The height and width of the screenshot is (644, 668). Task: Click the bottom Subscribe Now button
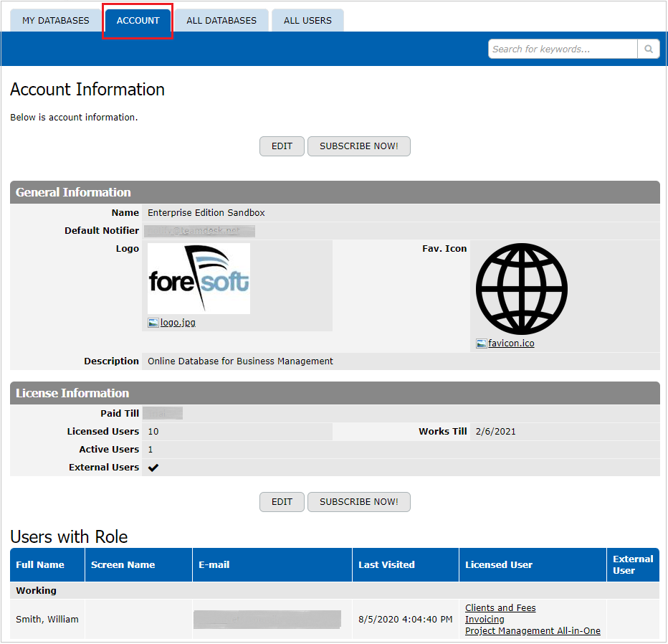(359, 502)
